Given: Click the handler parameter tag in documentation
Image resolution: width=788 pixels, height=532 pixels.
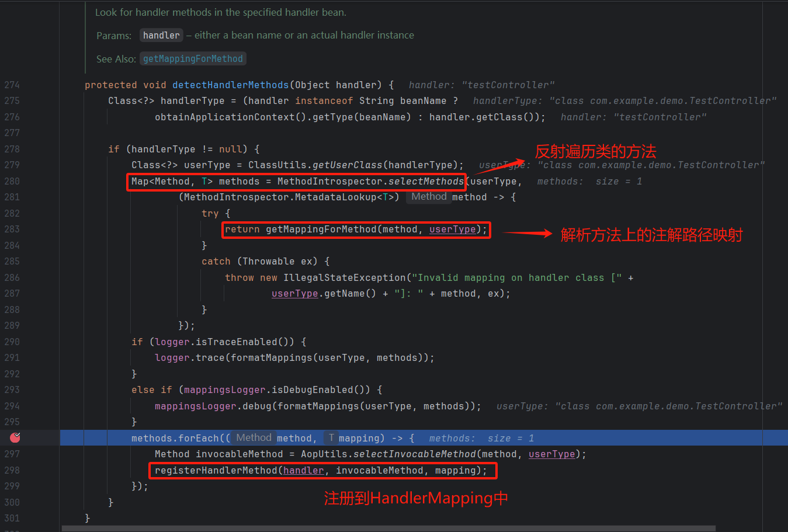Looking at the screenshot, I should 161,36.
